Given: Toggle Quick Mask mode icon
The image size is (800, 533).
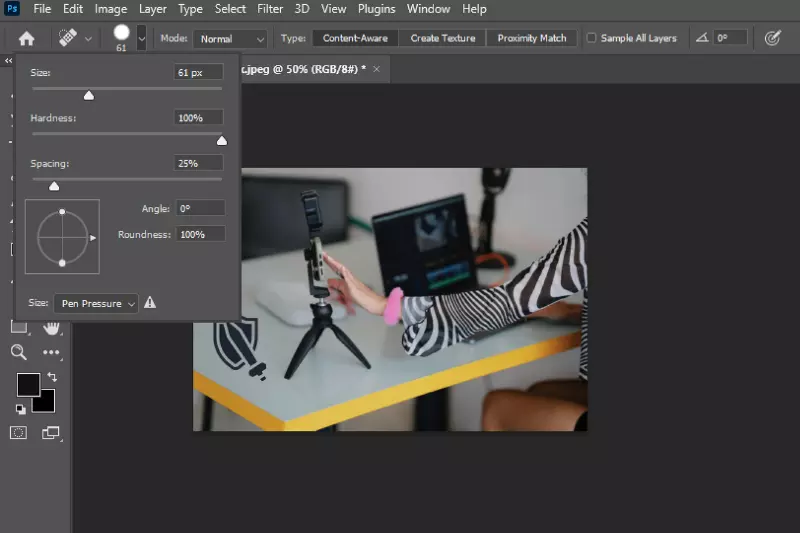Looking at the screenshot, I should pos(18,433).
